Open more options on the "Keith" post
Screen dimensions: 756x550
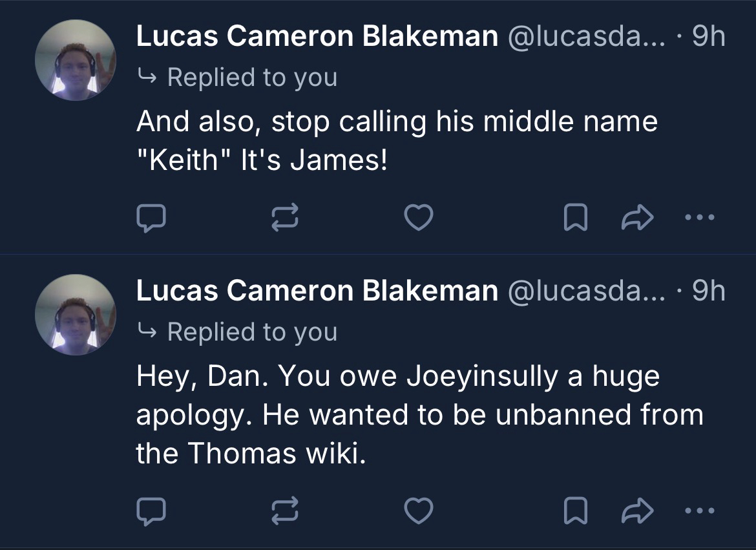pyautogui.click(x=700, y=218)
